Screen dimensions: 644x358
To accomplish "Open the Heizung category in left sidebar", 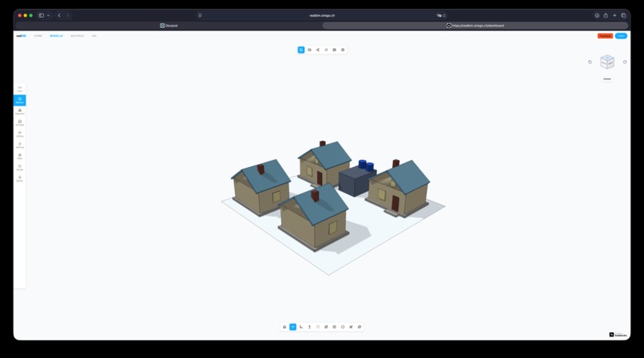I will click(20, 145).
